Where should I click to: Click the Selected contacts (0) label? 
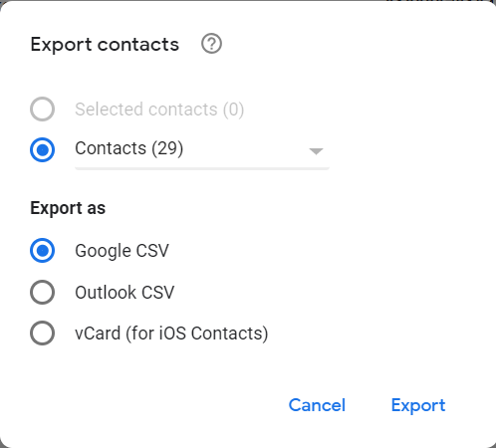pos(159,110)
